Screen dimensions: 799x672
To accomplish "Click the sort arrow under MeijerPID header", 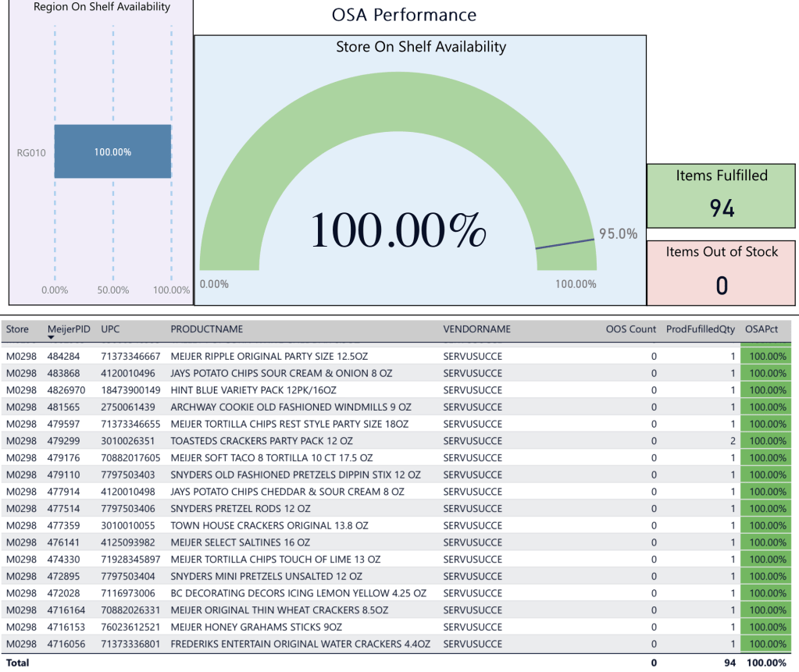I will pos(51,337).
